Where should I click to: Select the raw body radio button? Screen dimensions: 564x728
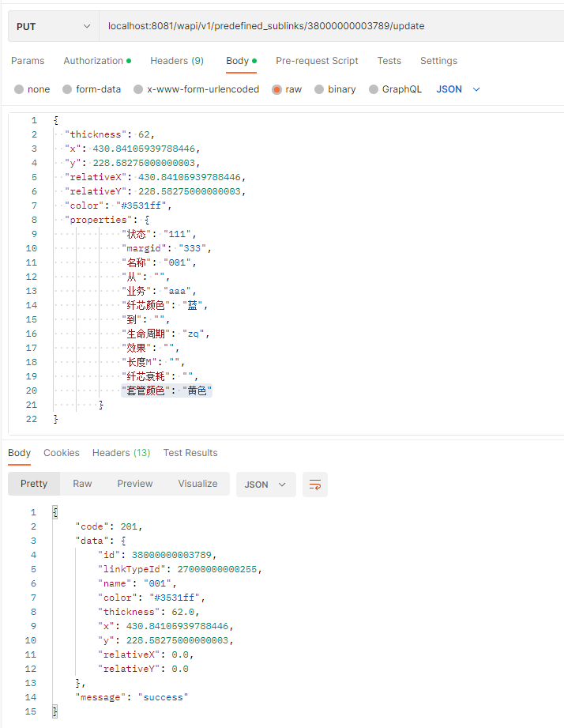pyautogui.click(x=277, y=89)
